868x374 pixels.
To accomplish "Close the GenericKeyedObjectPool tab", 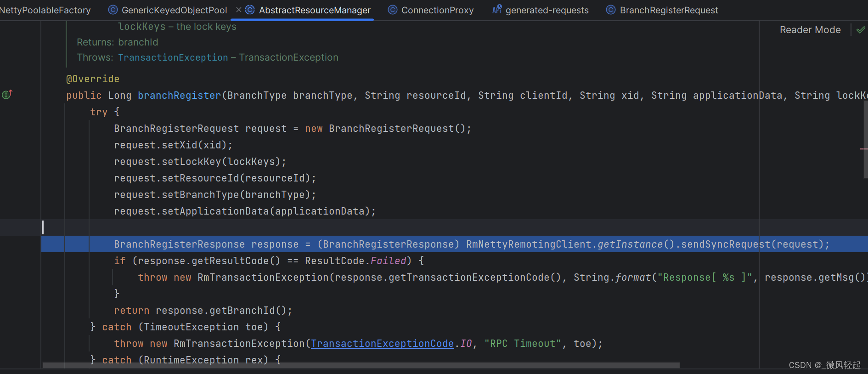I will click(238, 10).
